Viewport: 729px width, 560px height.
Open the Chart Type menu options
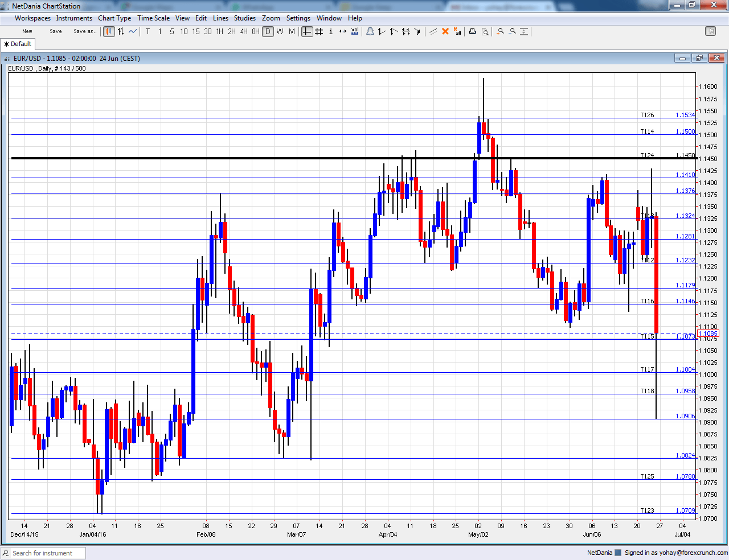point(114,18)
